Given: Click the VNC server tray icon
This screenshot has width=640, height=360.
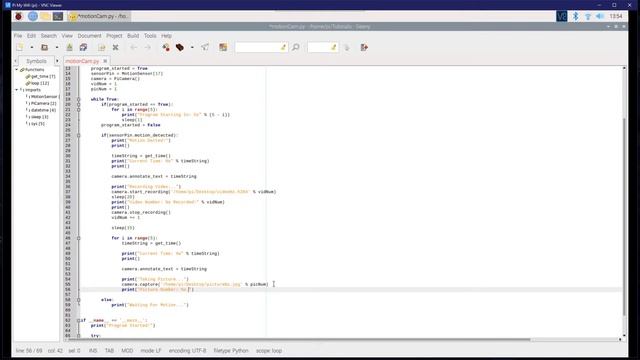Looking at the screenshot, I should pyautogui.click(x=562, y=16).
